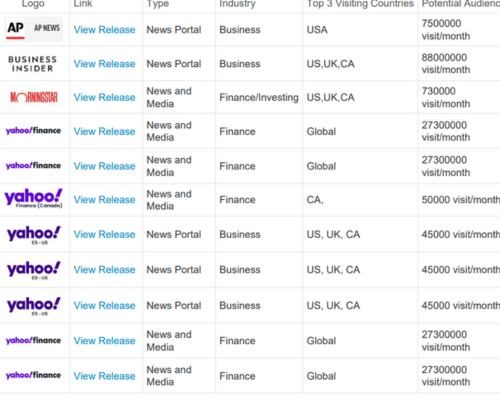500x400 pixels.
Task: Open View Release link for Morningstar
Action: tap(104, 97)
